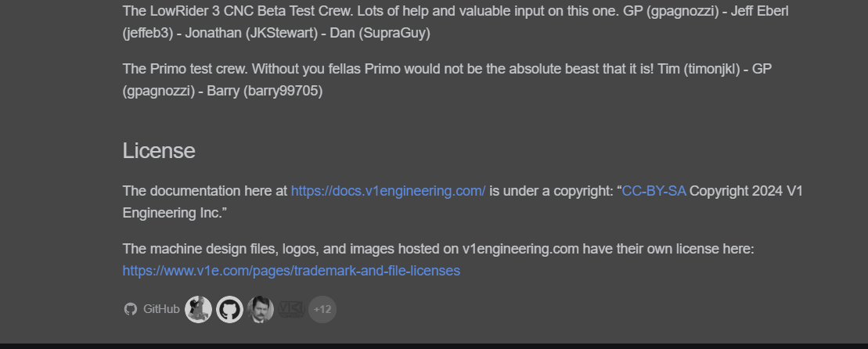The image size is (868, 349).
Task: Open the first contributor avatar after GitHub
Action: (x=198, y=309)
